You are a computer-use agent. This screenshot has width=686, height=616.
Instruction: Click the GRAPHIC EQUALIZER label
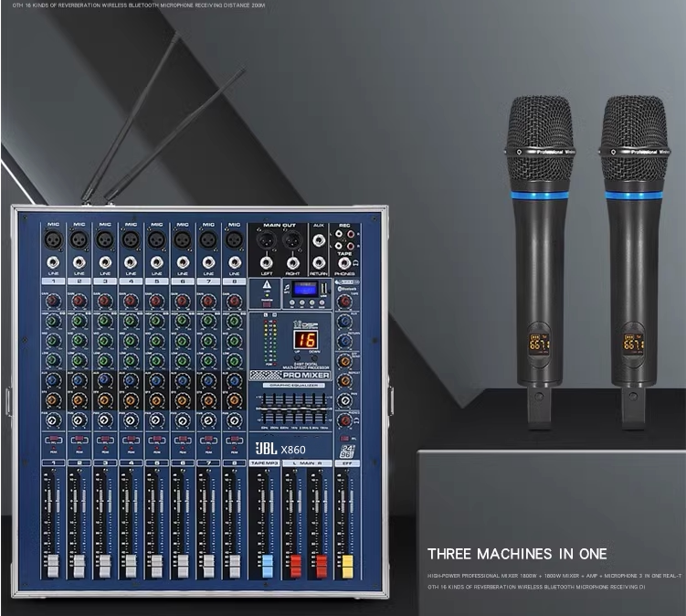coord(293,386)
